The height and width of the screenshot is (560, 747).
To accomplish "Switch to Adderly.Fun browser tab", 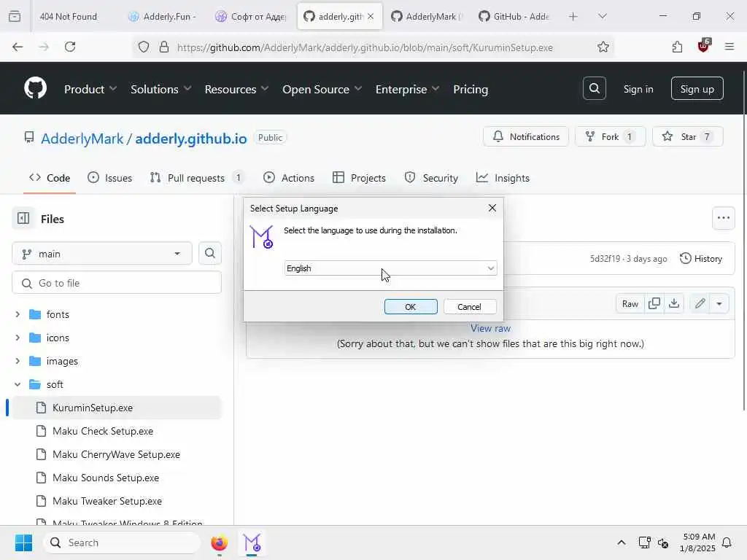I will (x=162, y=16).
